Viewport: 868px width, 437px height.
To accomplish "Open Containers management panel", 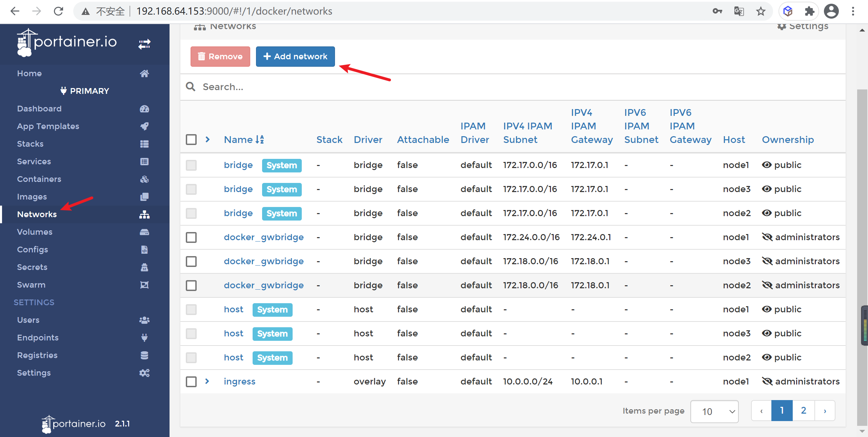I will point(39,179).
